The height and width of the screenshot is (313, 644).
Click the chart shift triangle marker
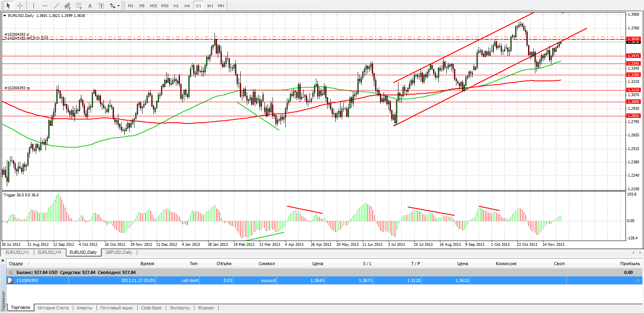pos(562,14)
